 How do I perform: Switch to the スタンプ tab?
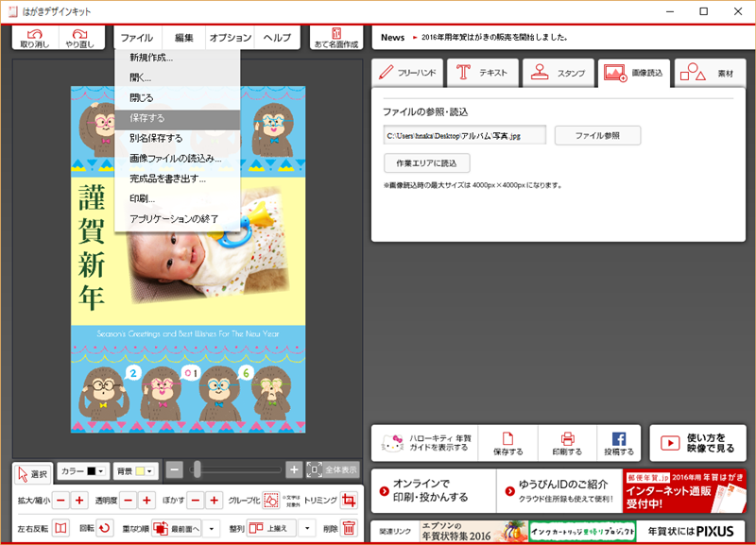pyautogui.click(x=558, y=72)
